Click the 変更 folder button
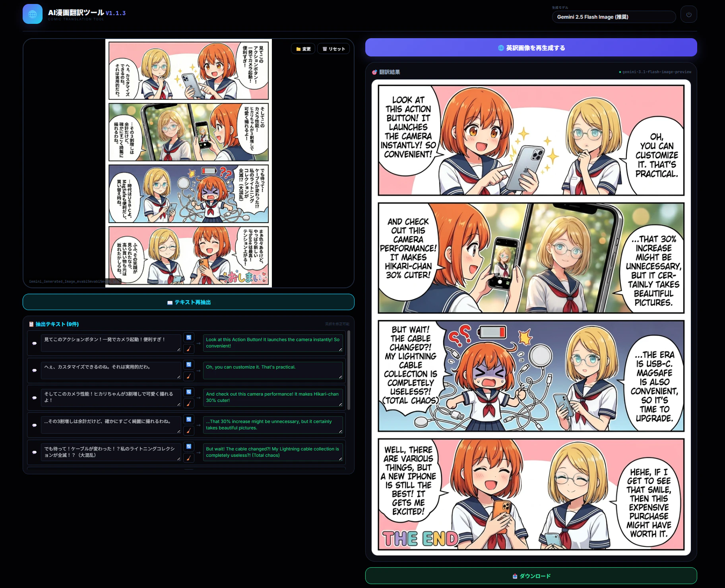725x588 pixels. [303, 49]
